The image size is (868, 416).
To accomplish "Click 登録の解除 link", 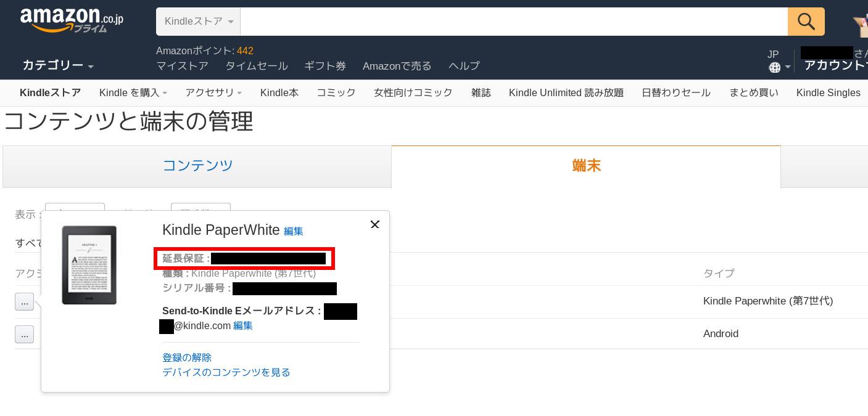I will [187, 357].
